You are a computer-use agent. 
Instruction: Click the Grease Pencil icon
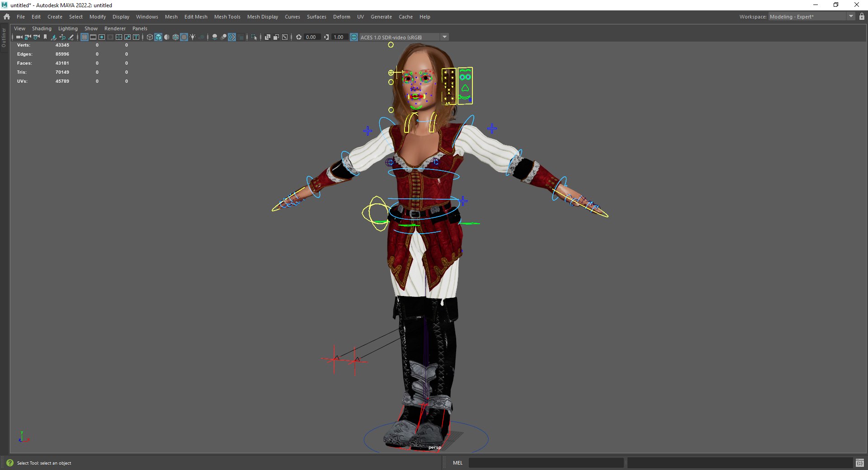(71, 37)
